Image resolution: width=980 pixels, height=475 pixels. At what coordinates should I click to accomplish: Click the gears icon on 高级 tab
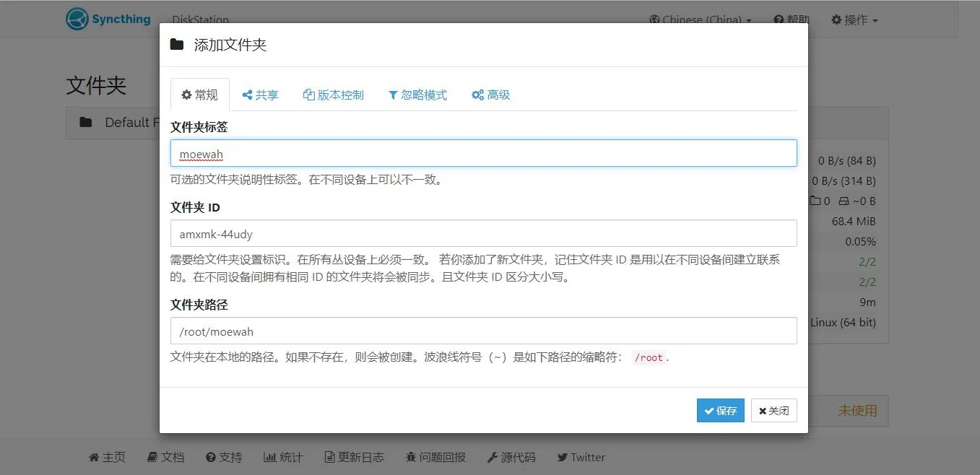[x=477, y=95]
